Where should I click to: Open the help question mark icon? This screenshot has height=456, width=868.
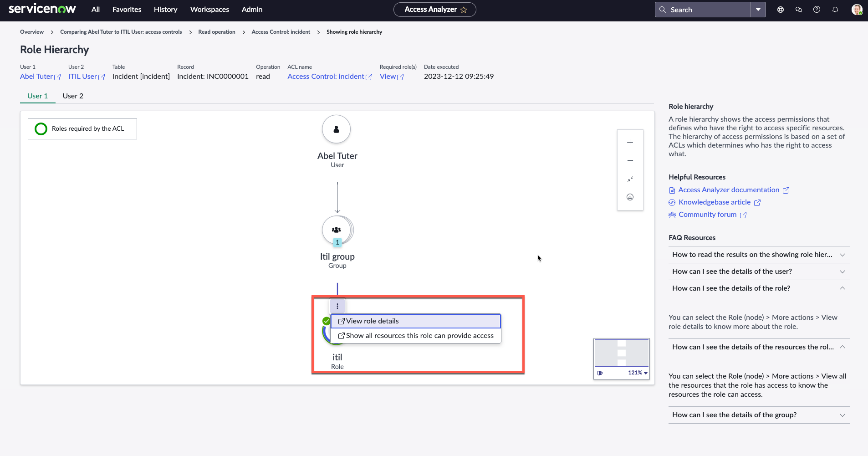click(817, 10)
